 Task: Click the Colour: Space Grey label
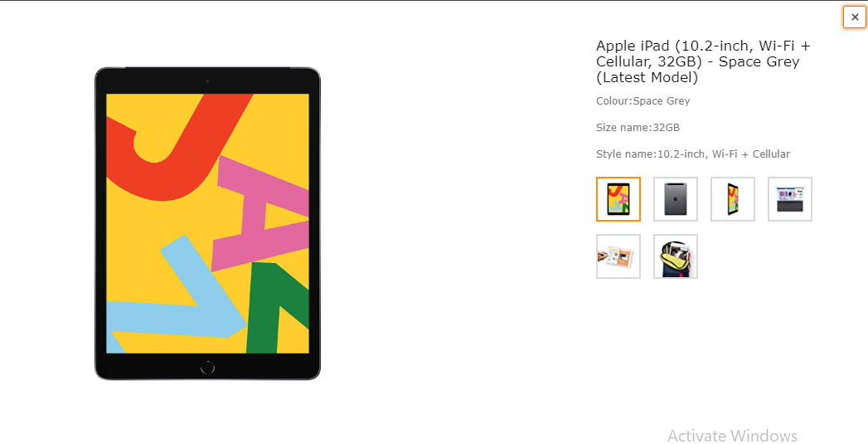coord(643,101)
